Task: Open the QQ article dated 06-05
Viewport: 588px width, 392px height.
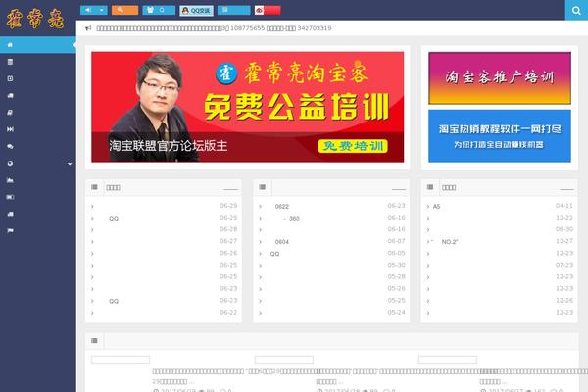Action: (x=332, y=253)
